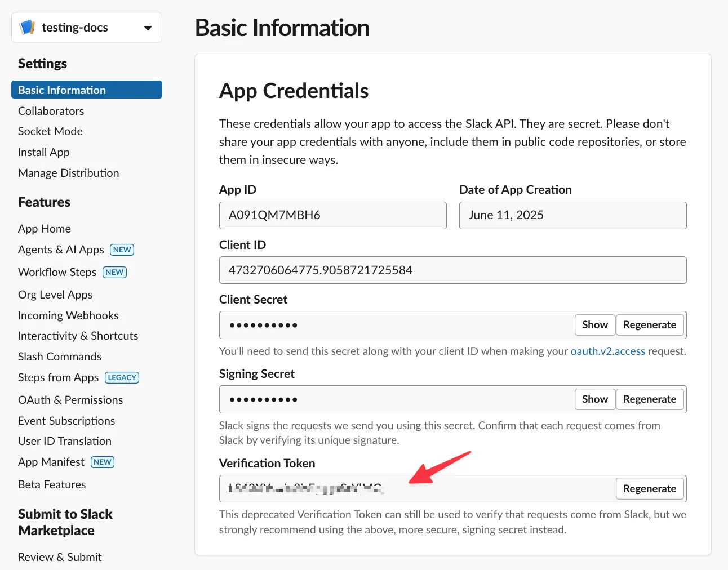Screen dimensions: 728x570
Task: Navigate to Manage Distribution
Action: [x=68, y=173]
